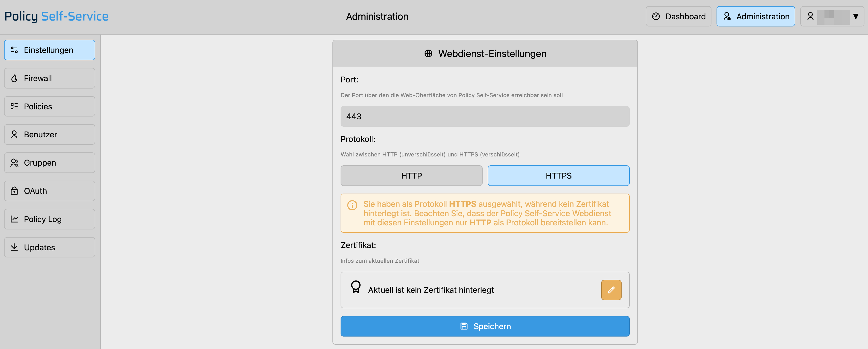Click the chart icon next to Policy Log
This screenshot has width=868, height=349.
click(x=14, y=219)
